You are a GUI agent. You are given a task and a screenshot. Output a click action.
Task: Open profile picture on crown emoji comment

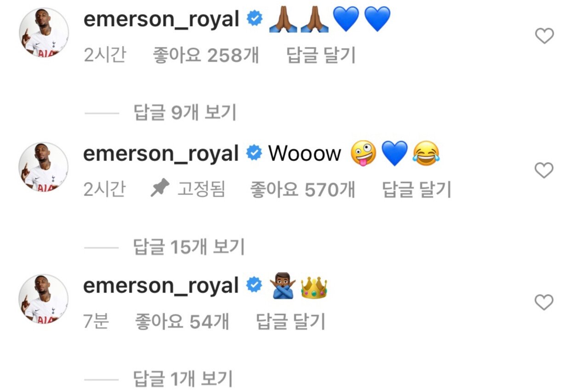44,299
